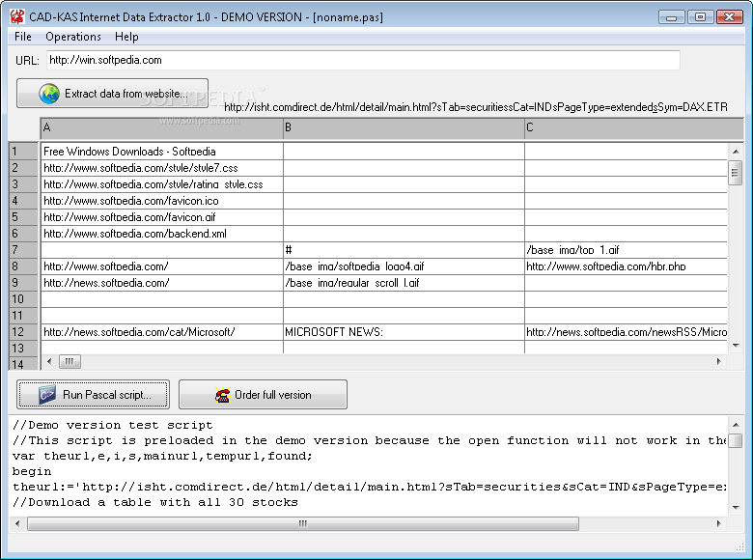Click cell 'http://news.softpedia.com/' in row 9
The height and width of the screenshot is (560, 753).
pyautogui.click(x=162, y=282)
